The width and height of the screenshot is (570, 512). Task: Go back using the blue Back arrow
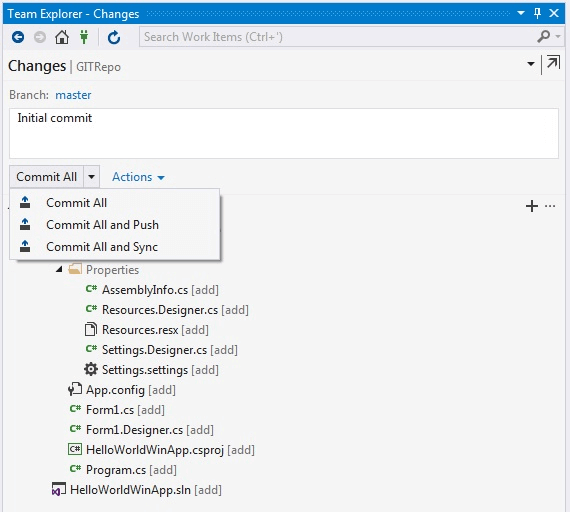pyautogui.click(x=18, y=37)
